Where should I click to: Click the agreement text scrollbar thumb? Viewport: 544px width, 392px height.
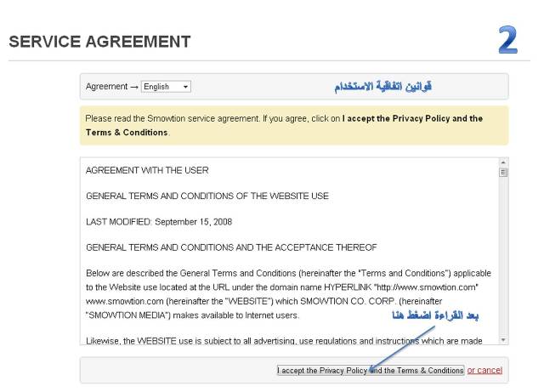(x=503, y=173)
